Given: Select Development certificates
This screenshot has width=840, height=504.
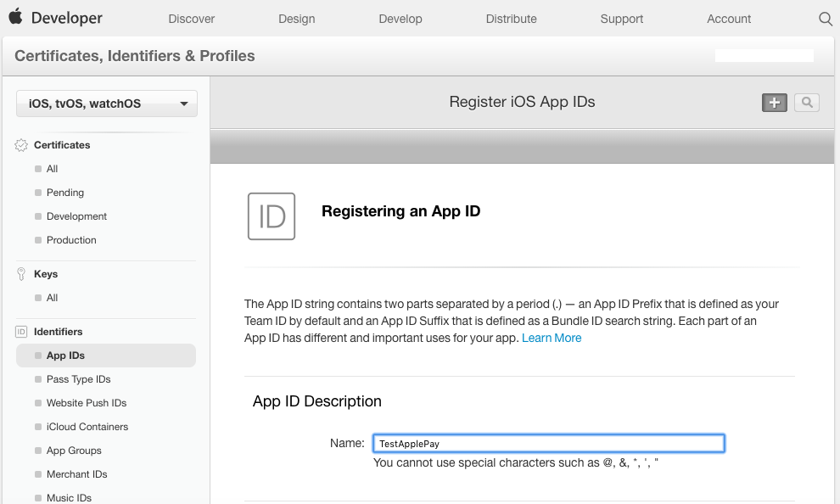Looking at the screenshot, I should (76, 216).
